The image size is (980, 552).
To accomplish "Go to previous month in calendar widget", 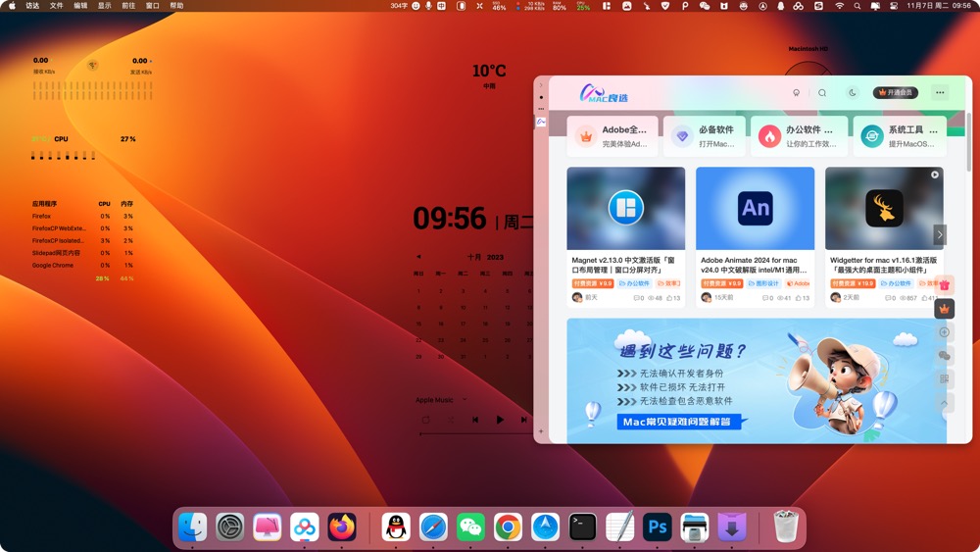I will tap(418, 256).
